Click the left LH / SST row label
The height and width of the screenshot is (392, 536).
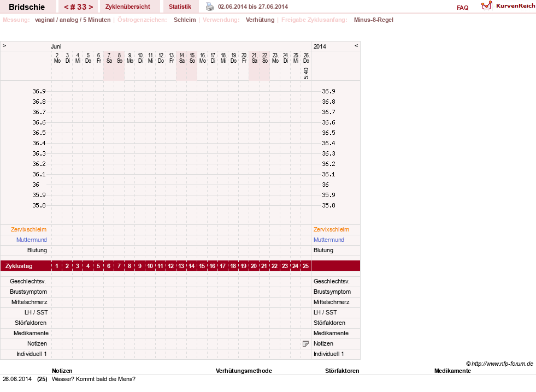36,312
